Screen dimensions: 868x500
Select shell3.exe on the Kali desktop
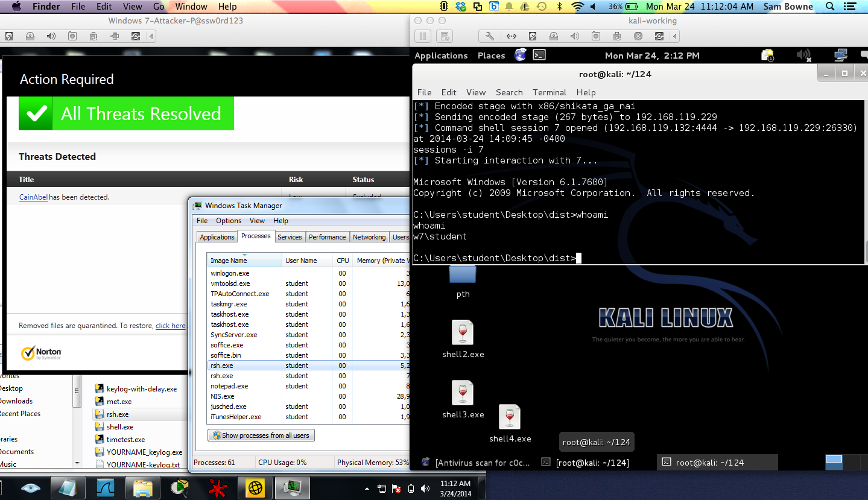(x=463, y=400)
